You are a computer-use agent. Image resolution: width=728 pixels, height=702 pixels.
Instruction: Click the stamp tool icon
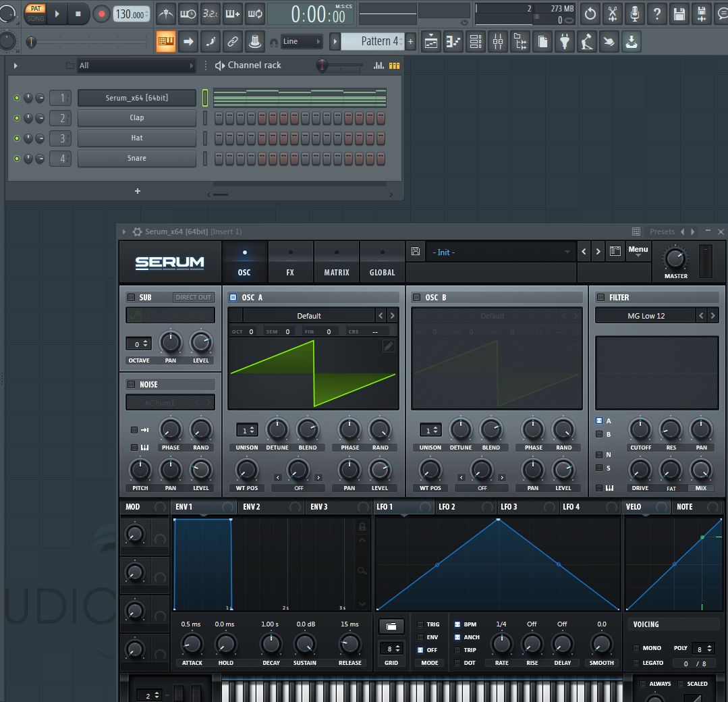point(255,42)
